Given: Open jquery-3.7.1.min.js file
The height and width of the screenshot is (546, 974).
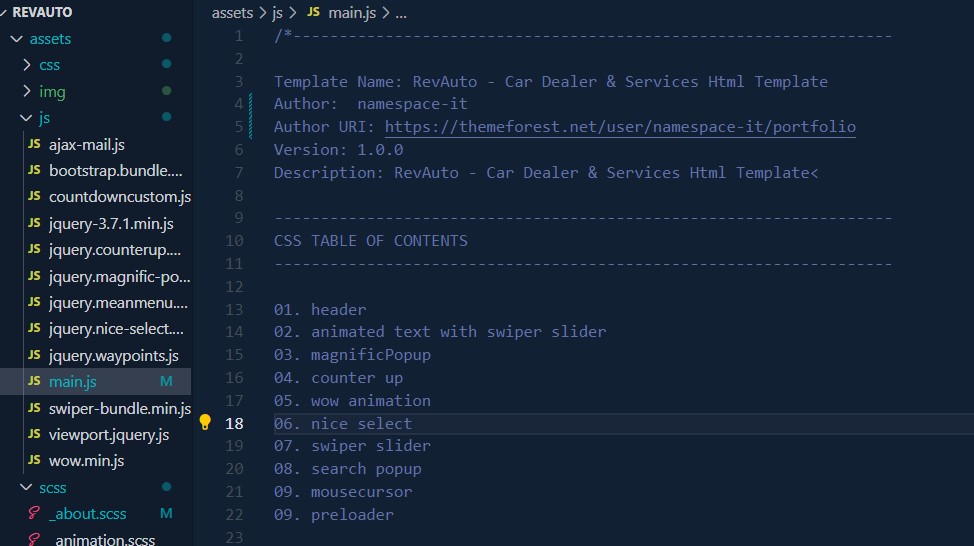Looking at the screenshot, I should point(110,224).
